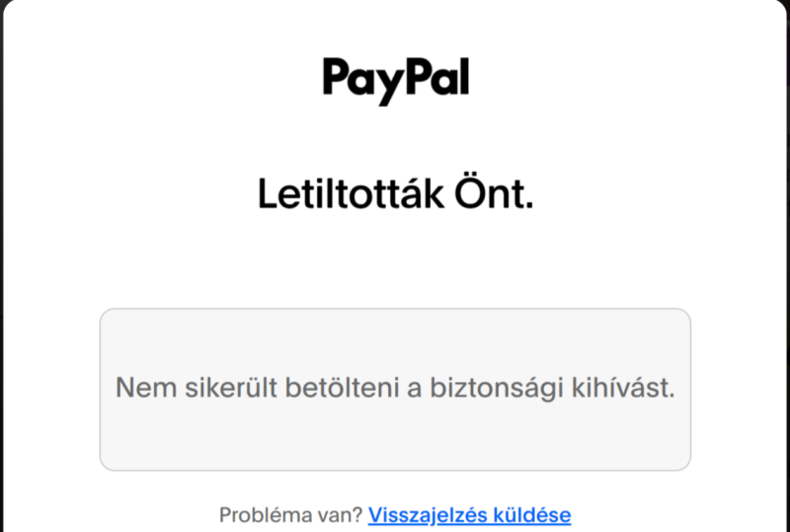Click the Nem sikerült betölteni error message

click(395, 388)
